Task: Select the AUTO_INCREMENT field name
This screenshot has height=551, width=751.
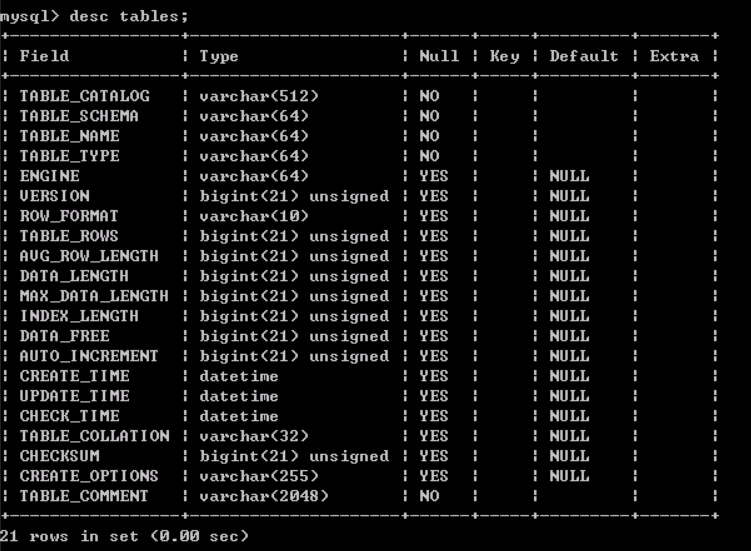Action: (89, 357)
